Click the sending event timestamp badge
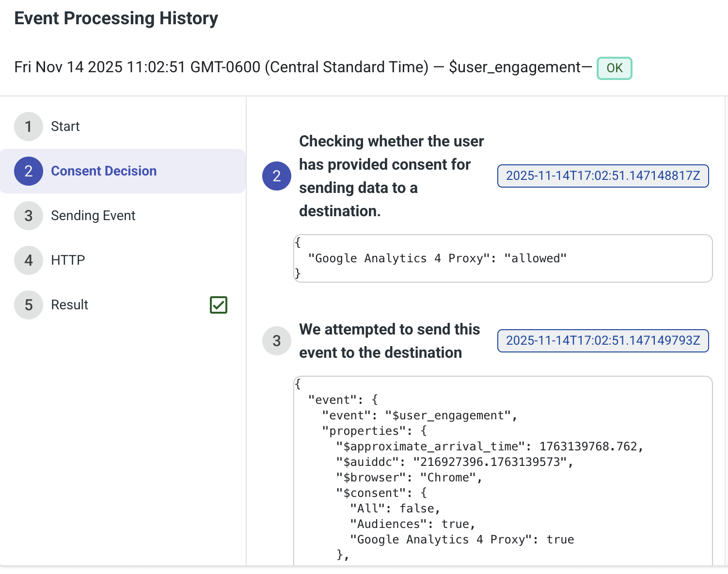The width and height of the screenshot is (728, 574). (x=602, y=341)
